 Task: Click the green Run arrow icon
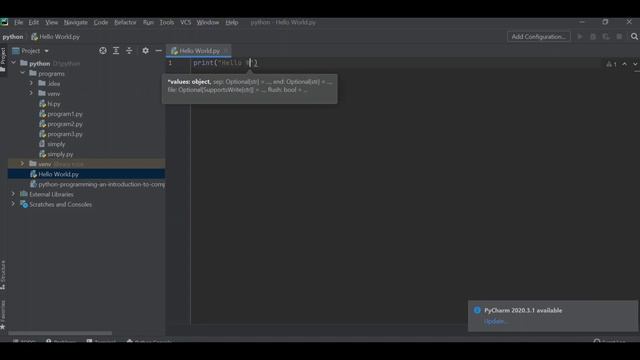click(580, 37)
